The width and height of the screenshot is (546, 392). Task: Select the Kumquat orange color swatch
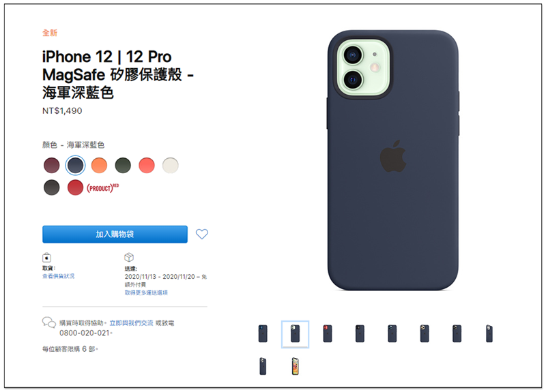99,165
